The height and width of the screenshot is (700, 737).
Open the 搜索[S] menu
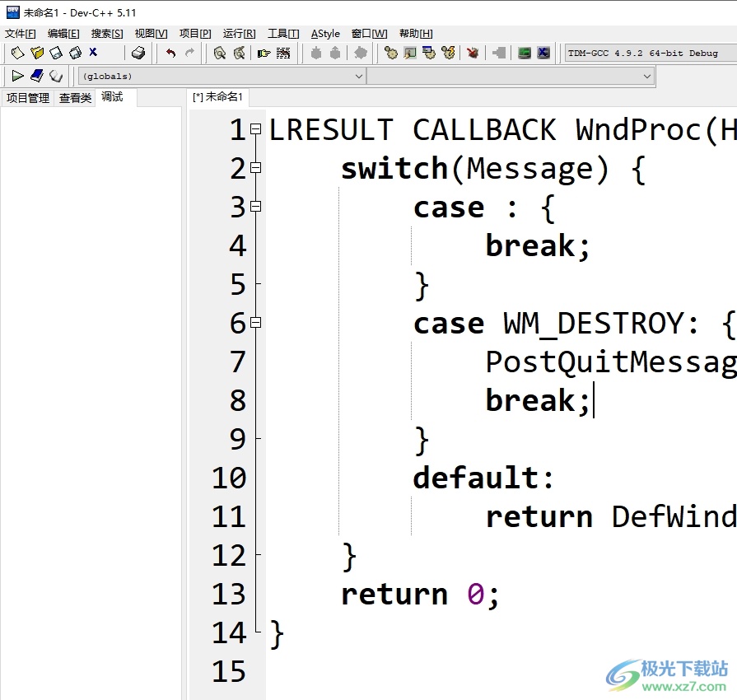107,34
